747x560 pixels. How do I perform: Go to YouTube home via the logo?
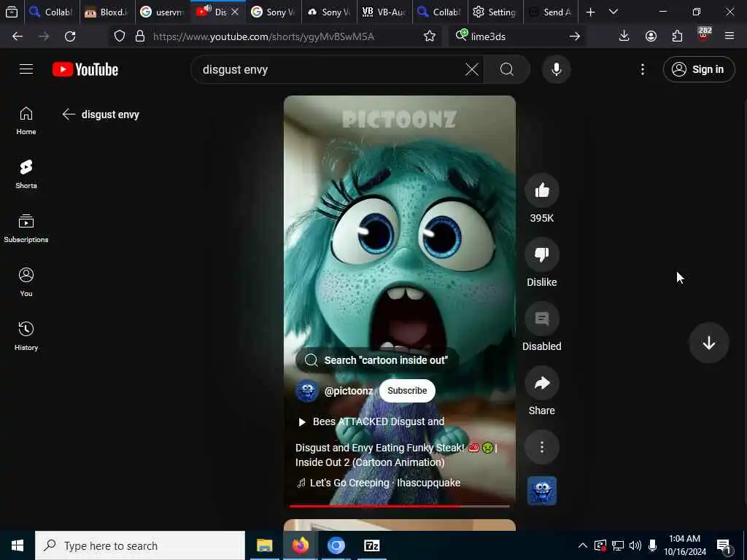[x=85, y=69]
